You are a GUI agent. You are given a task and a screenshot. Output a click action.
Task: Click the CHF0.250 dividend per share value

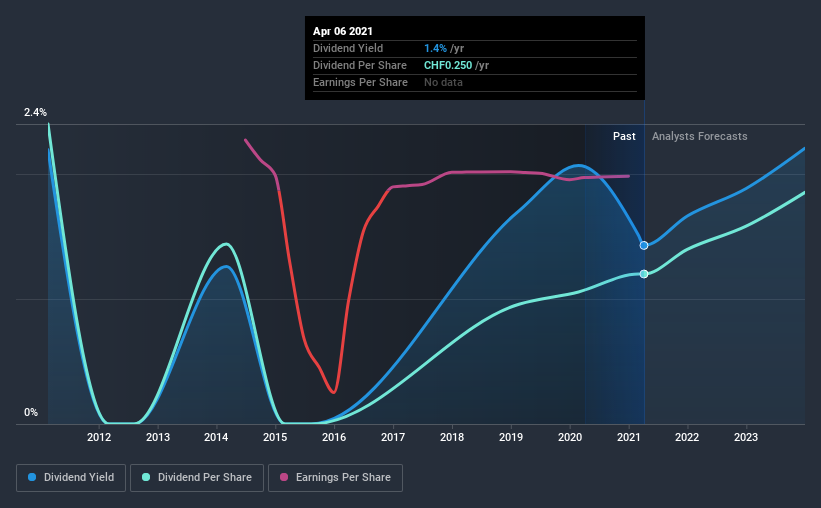(x=448, y=65)
